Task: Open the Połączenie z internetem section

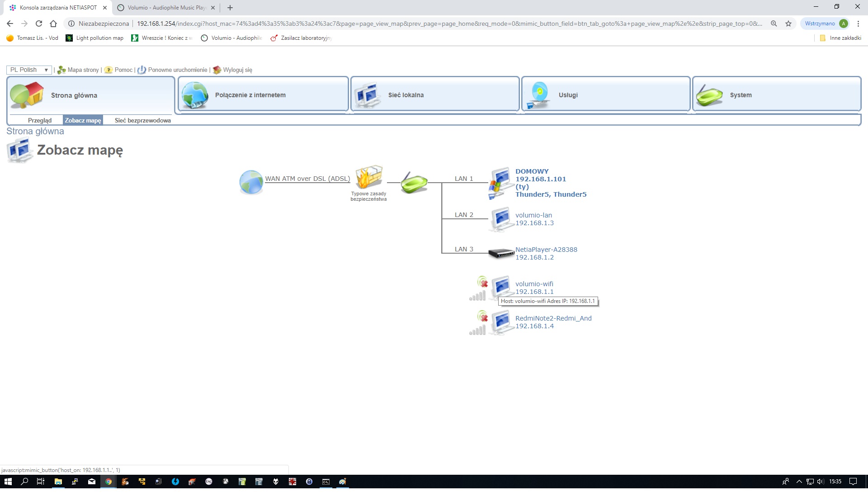Action: [x=263, y=94]
